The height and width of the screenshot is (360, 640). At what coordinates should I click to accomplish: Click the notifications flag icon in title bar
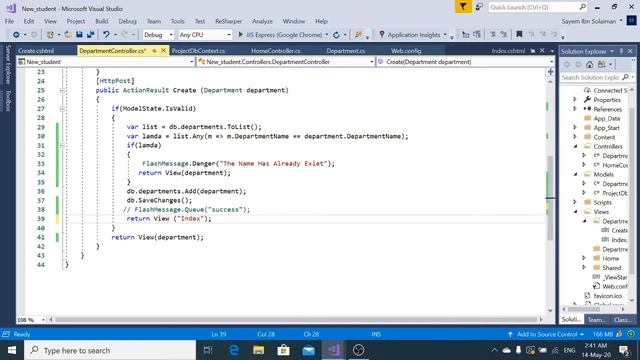(463, 7)
